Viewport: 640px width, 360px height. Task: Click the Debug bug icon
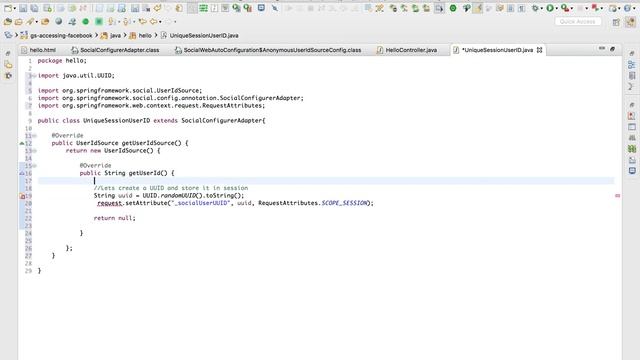pyautogui.click(x=536, y=8)
